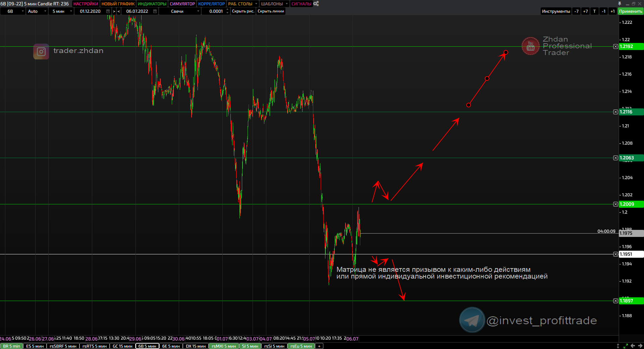Image resolution: width=644 pixels, height=349 pixels.
Task: Select the 6B 5 мин tab
Action: [x=147, y=346]
